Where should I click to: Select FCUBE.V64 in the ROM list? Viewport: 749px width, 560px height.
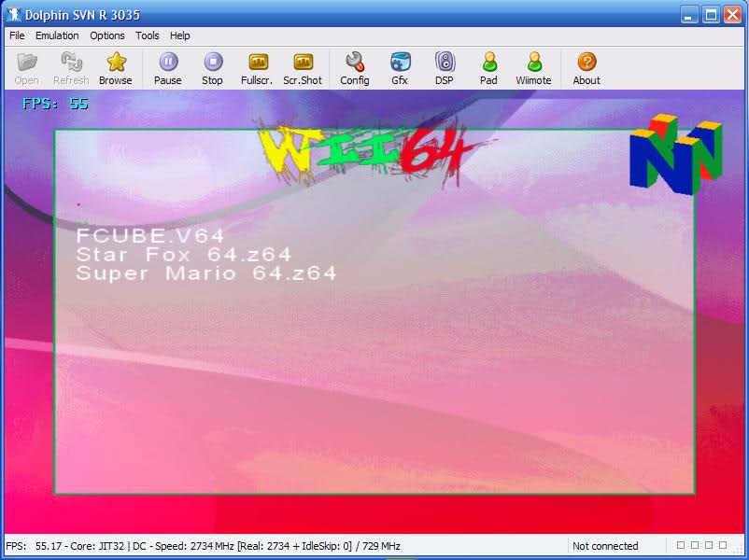(150, 235)
